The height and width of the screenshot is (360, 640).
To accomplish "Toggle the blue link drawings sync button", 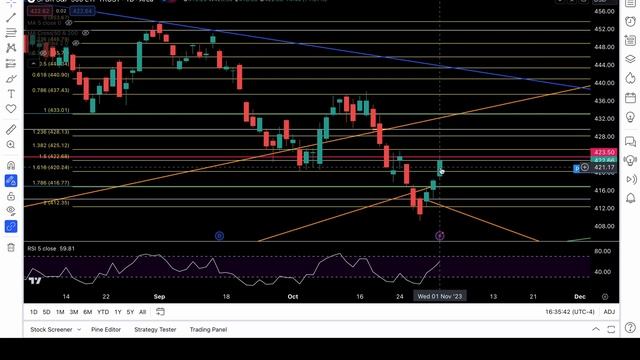I will 11,226.
